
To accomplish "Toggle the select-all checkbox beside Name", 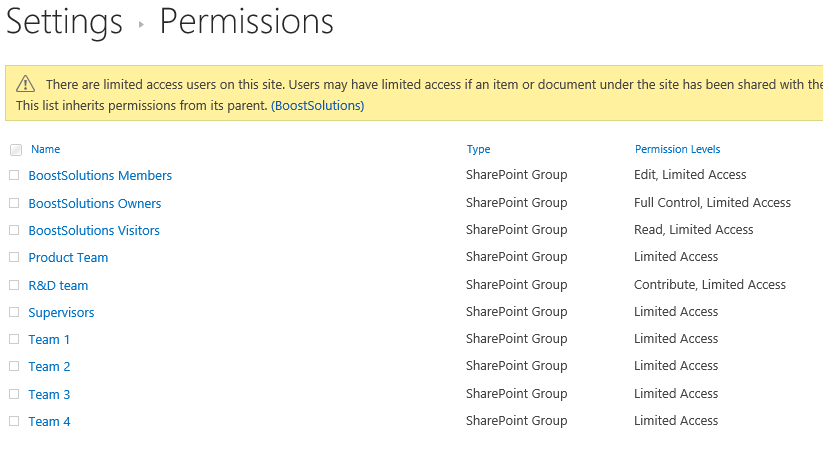I will point(16,150).
